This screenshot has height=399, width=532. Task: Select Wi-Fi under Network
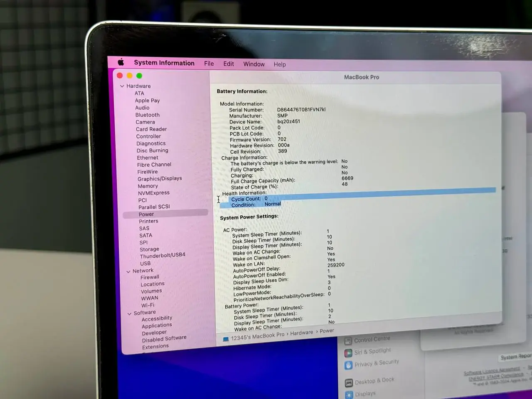(x=148, y=305)
